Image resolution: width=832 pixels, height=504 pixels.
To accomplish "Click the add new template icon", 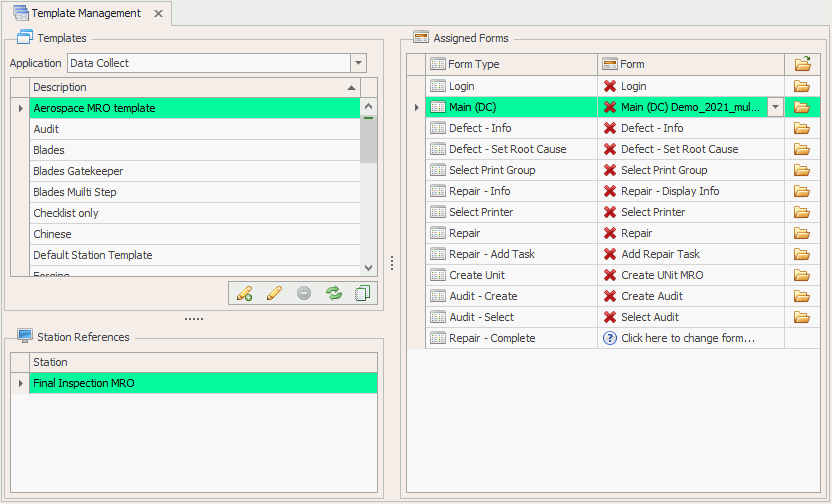I will click(x=243, y=293).
